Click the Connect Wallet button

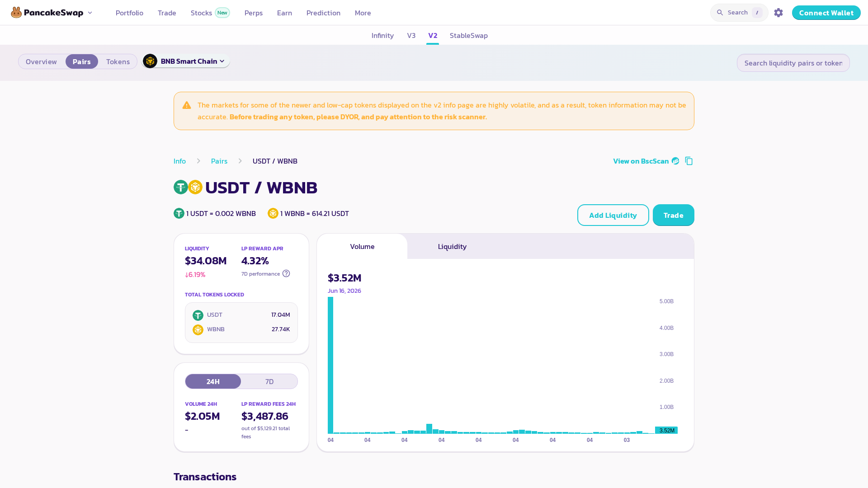point(826,13)
